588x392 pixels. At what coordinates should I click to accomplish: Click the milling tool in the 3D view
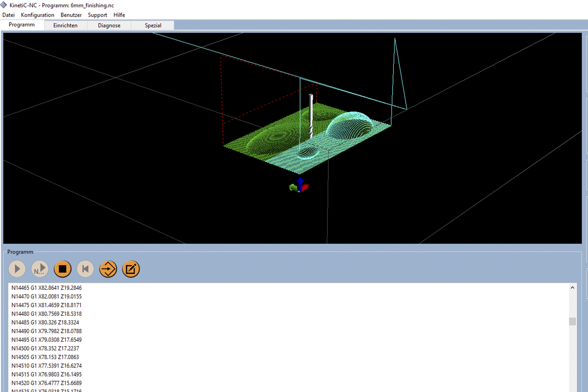(311, 116)
